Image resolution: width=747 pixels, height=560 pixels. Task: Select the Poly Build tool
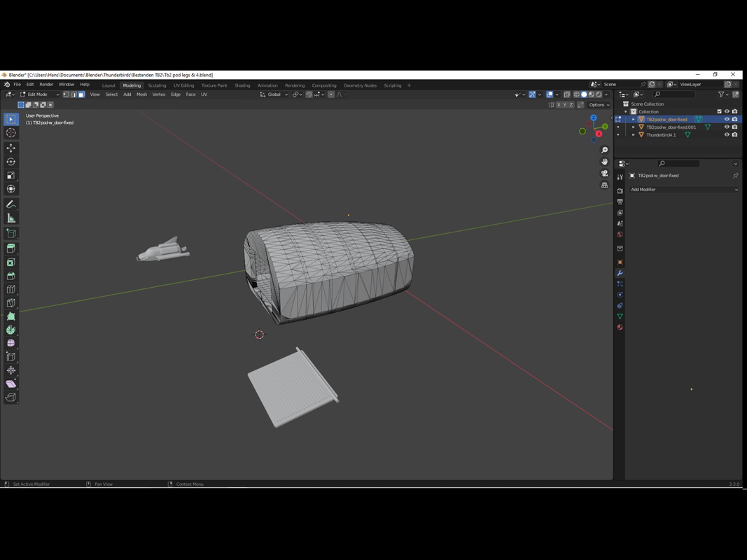[11, 316]
